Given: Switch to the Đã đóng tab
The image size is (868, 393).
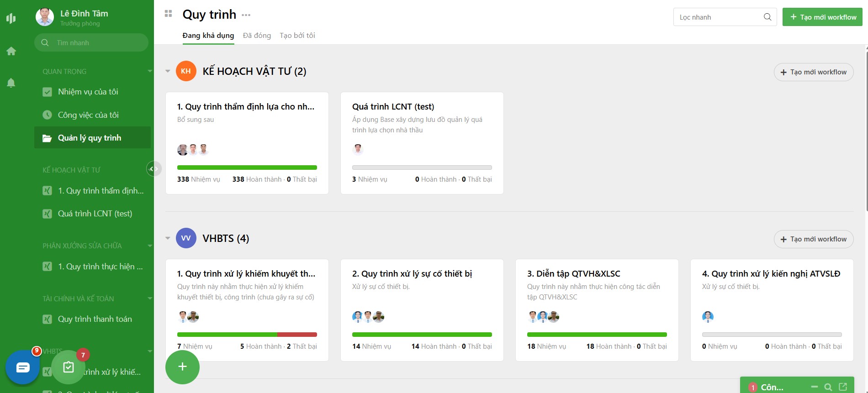Looking at the screenshot, I should [x=257, y=36].
